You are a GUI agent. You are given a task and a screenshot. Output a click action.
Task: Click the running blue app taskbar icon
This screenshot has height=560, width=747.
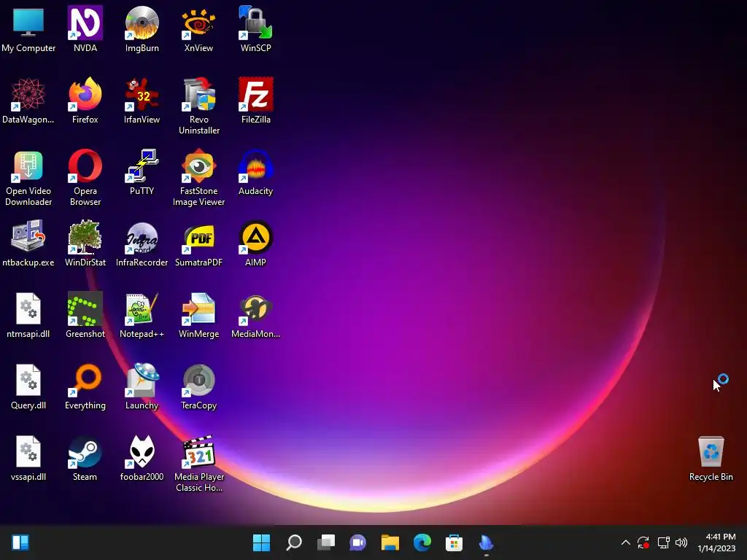[x=487, y=542]
